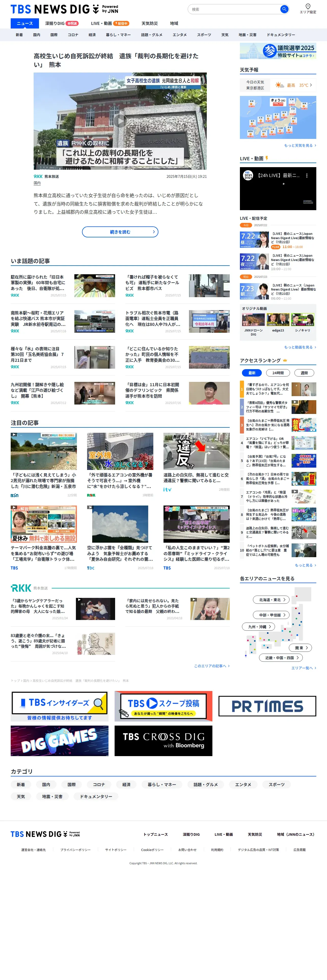The image size is (327, 980).
Task: Open the JNNドローンDIG original video thumbnail
Action: click(x=253, y=320)
